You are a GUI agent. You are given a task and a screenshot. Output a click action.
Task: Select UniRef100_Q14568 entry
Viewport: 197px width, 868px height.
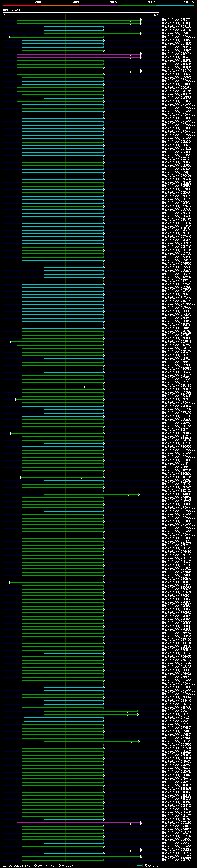176,839
